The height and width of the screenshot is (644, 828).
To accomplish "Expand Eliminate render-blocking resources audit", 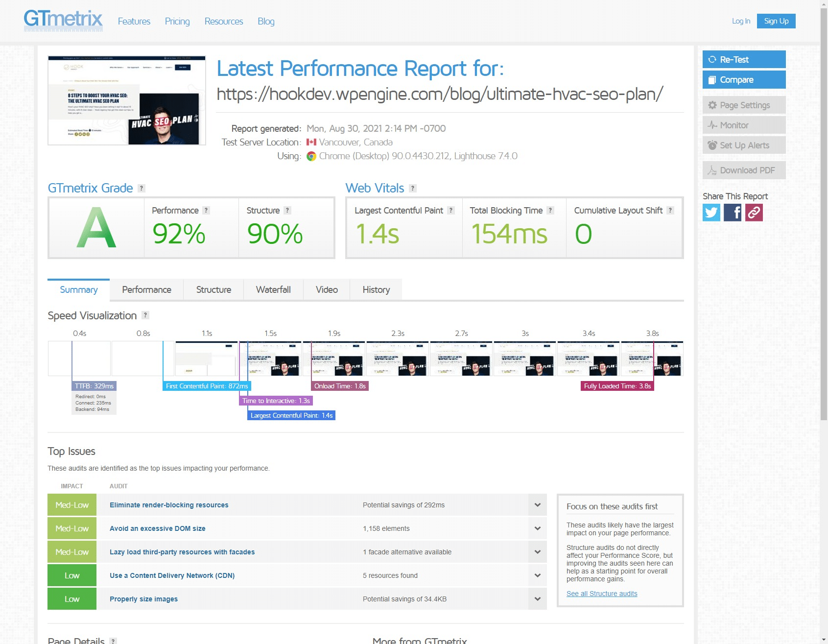I will (x=537, y=505).
